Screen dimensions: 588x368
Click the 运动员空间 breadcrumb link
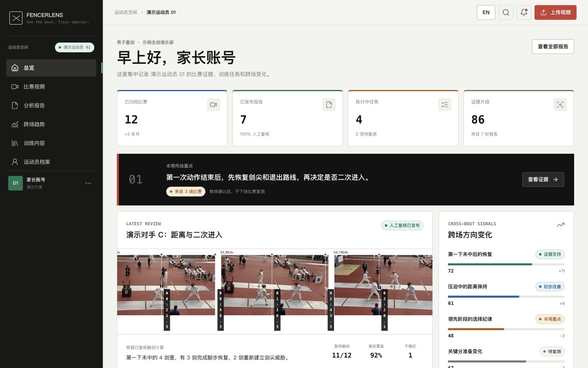[x=126, y=12]
